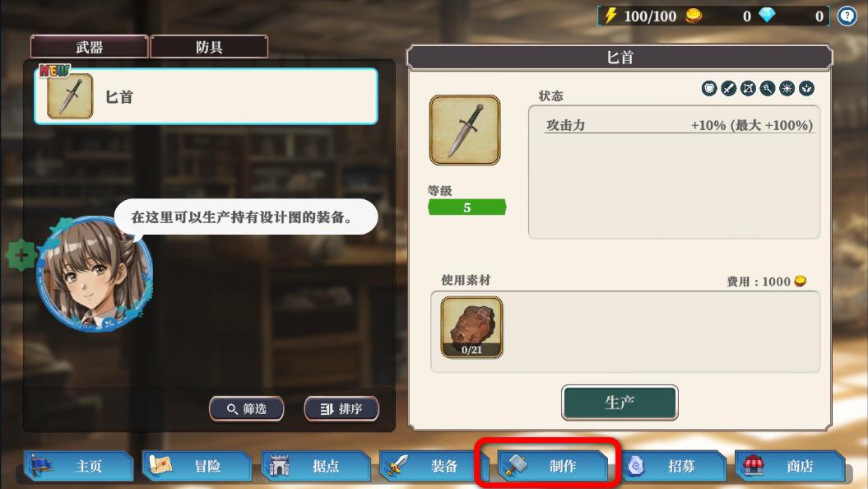This screenshot has height=489, width=868.
Task: Open the 商店 shop menu
Action: click(790, 466)
